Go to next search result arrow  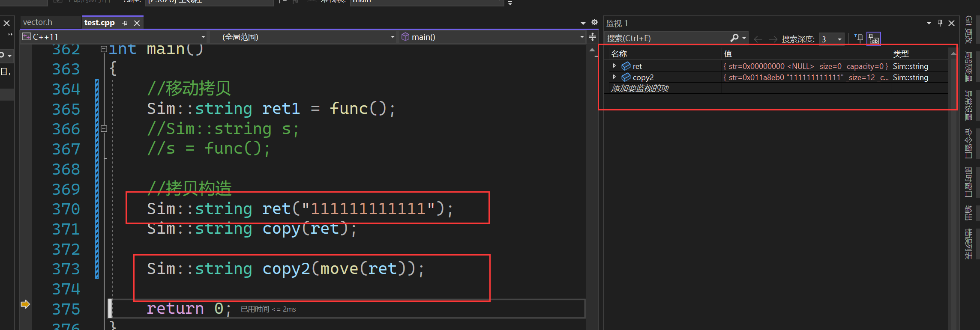(x=773, y=39)
